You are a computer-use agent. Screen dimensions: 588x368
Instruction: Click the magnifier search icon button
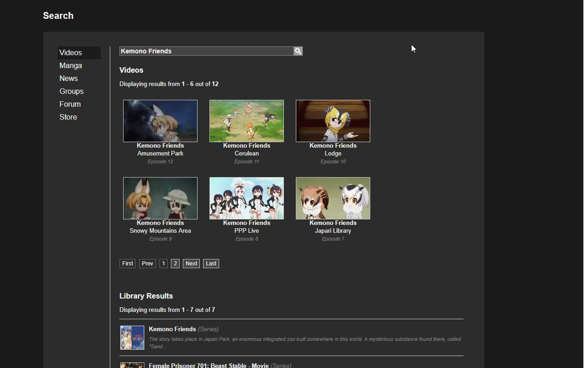(298, 51)
